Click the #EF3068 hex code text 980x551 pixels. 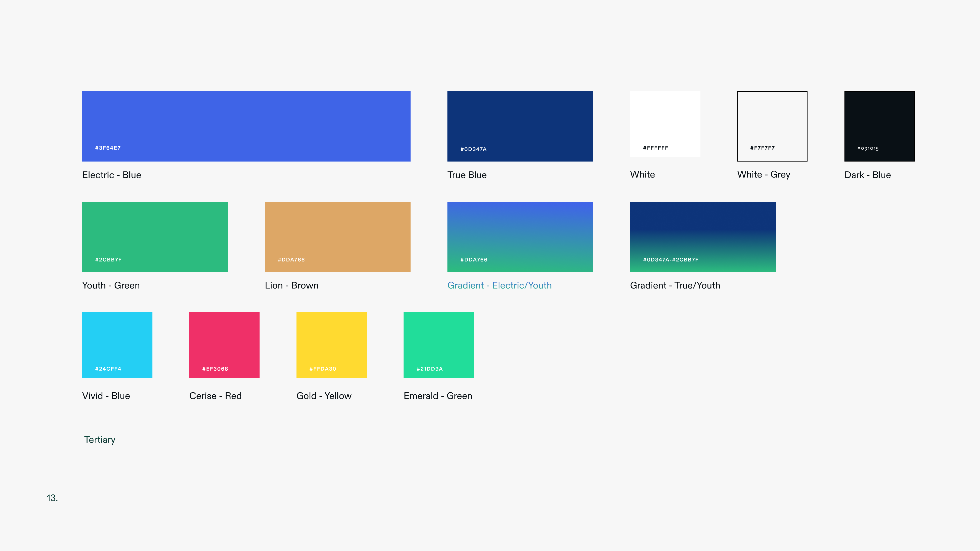pyautogui.click(x=215, y=369)
